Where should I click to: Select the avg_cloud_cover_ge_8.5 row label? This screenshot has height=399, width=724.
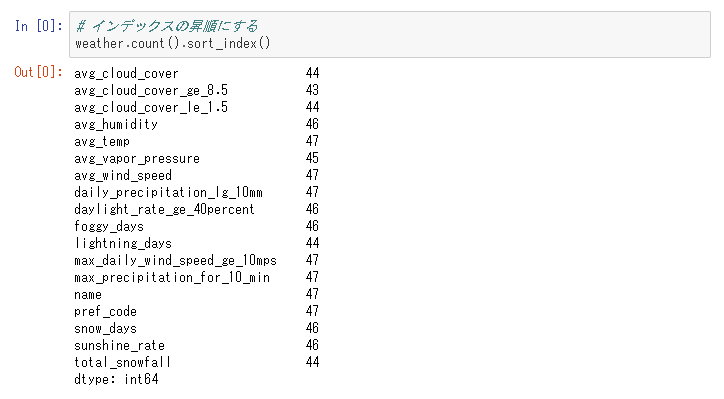[x=151, y=90]
